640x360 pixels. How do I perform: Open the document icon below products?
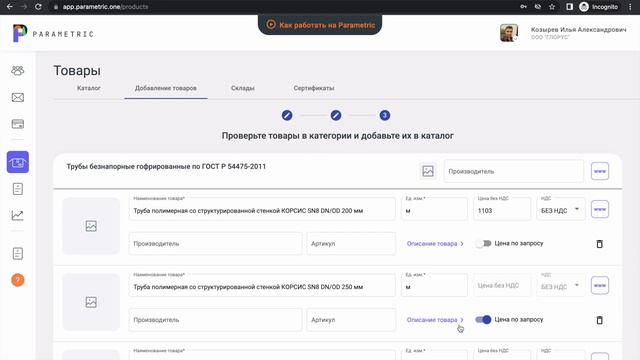coord(18,189)
